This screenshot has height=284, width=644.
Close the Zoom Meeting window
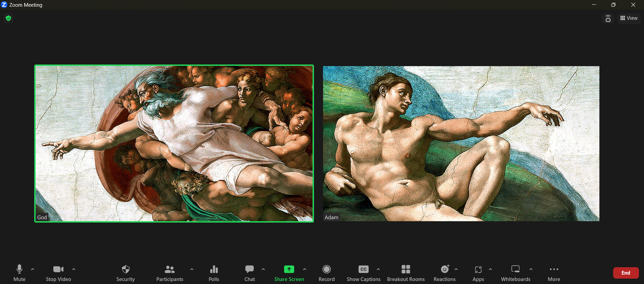coord(633,5)
